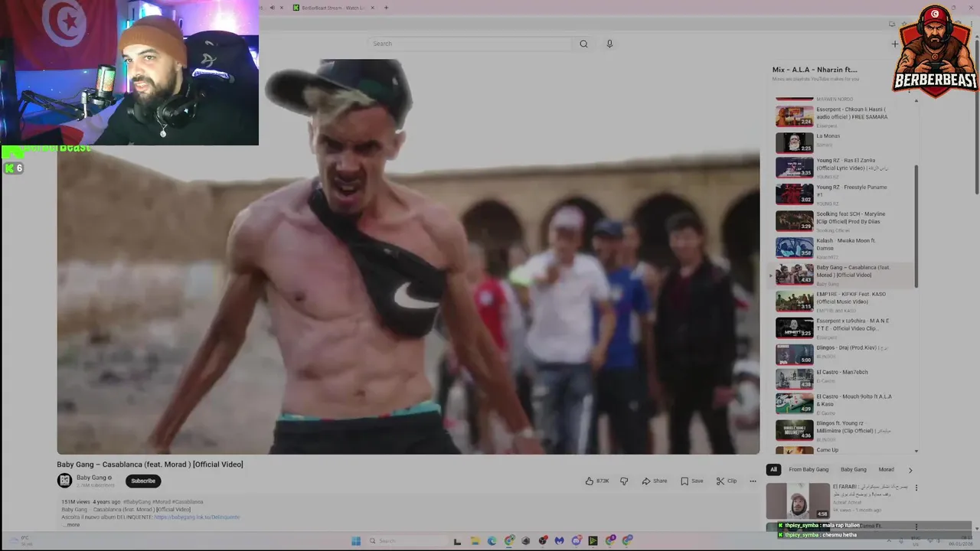Open a new browser tab with plus
The image size is (980, 551).
click(386, 8)
